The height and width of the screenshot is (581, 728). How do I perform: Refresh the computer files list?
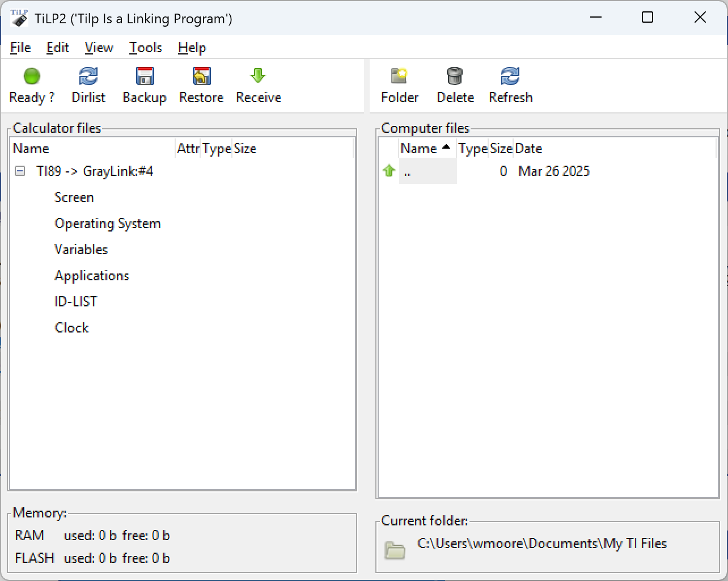[x=510, y=86]
